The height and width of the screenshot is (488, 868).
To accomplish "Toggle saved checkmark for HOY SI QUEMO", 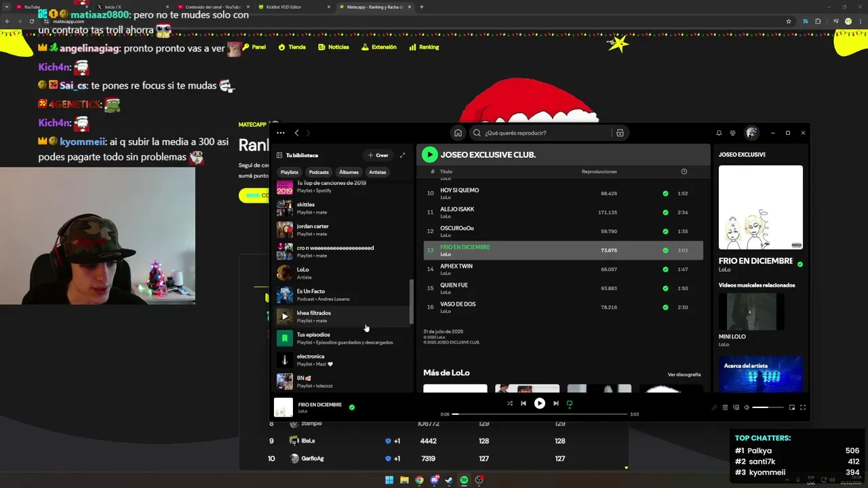I will pyautogui.click(x=665, y=193).
